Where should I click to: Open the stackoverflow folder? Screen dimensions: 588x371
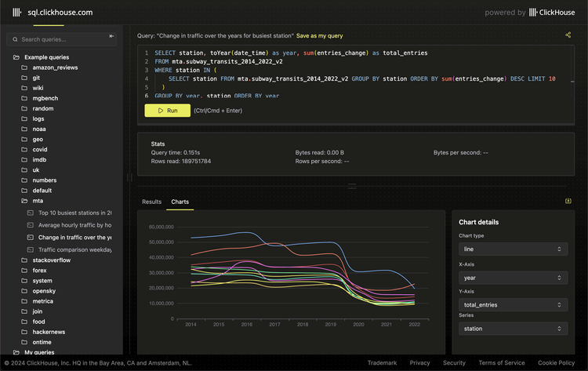tap(52, 260)
